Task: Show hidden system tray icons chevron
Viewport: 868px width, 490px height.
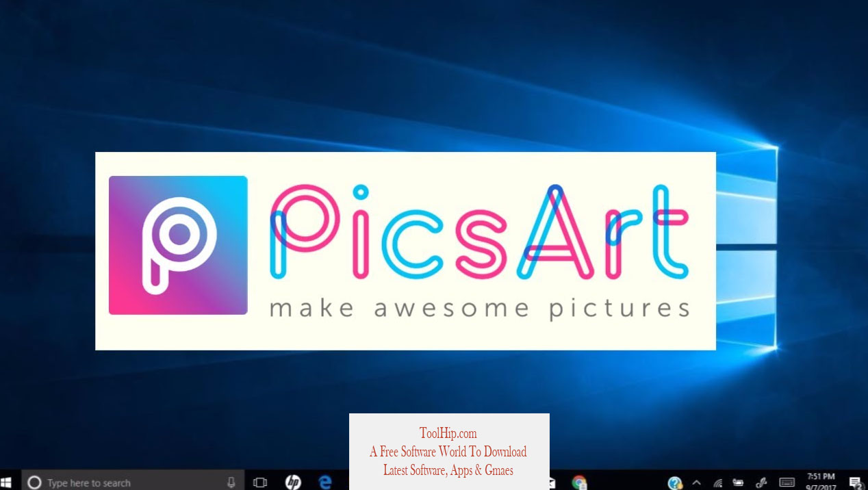Action: point(697,482)
